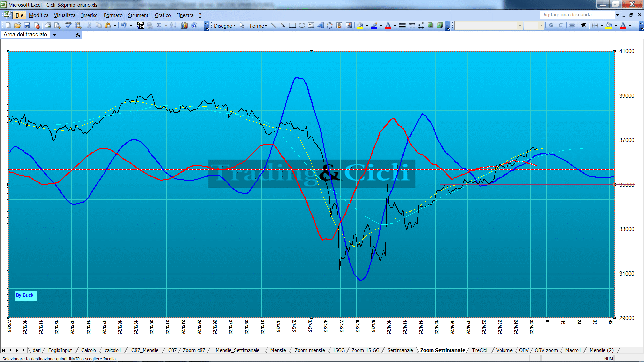Open the Forme AutoShapes menu

[x=258, y=26]
